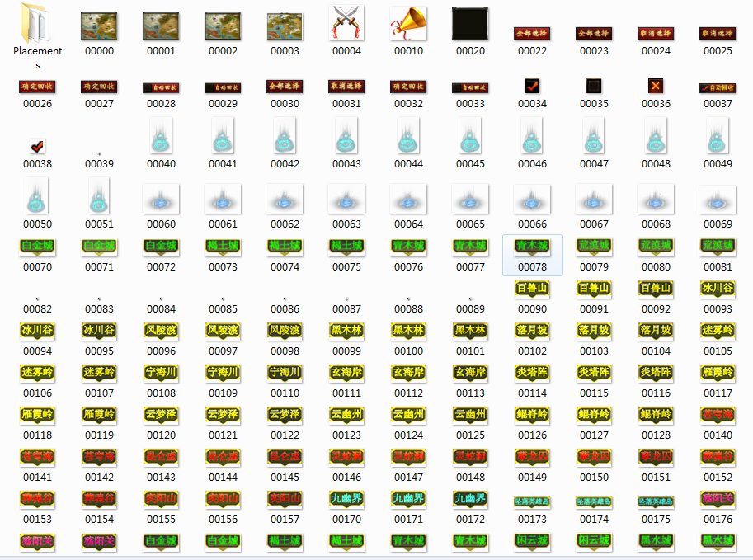Click the button image file 00022
The height and width of the screenshot is (560, 753).
click(x=532, y=34)
